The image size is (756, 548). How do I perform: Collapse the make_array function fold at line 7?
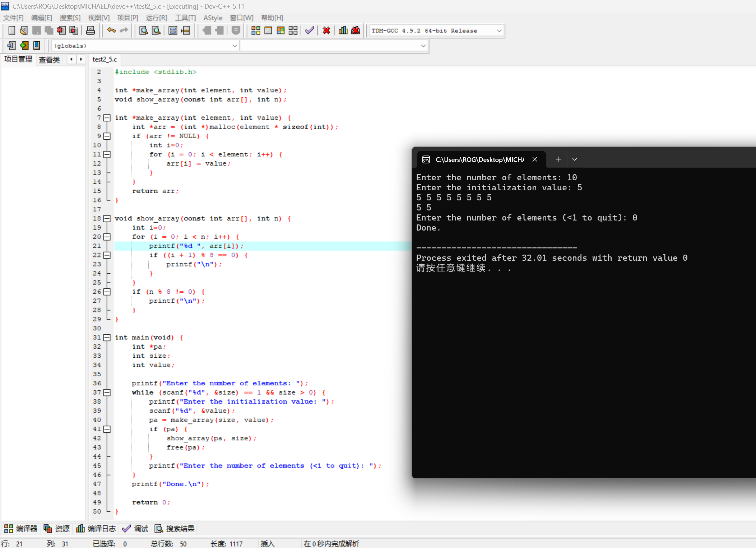[x=107, y=117]
